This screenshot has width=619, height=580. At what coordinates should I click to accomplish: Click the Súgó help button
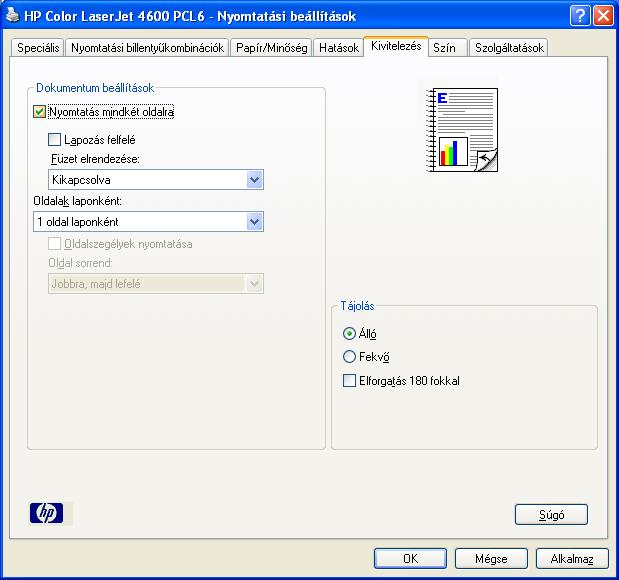click(x=551, y=514)
